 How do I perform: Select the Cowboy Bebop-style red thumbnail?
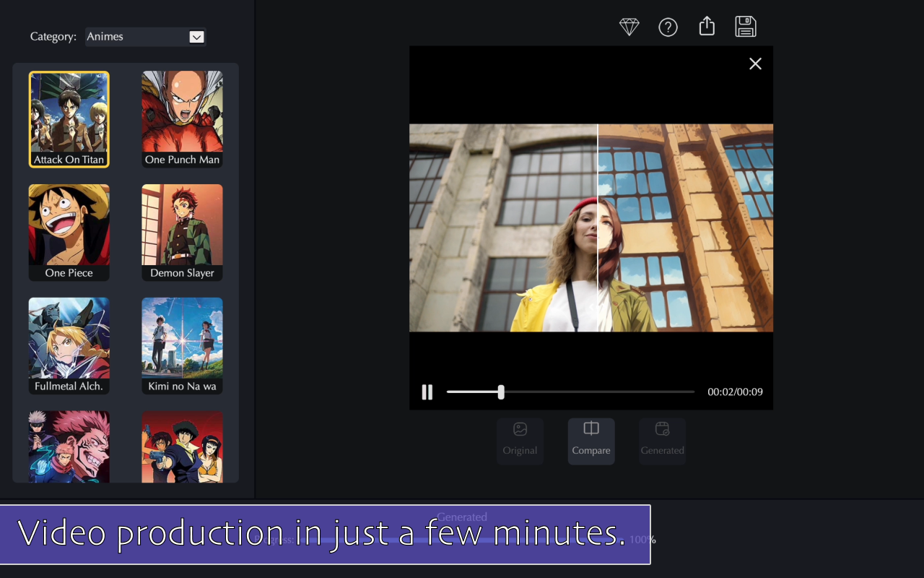(182, 447)
